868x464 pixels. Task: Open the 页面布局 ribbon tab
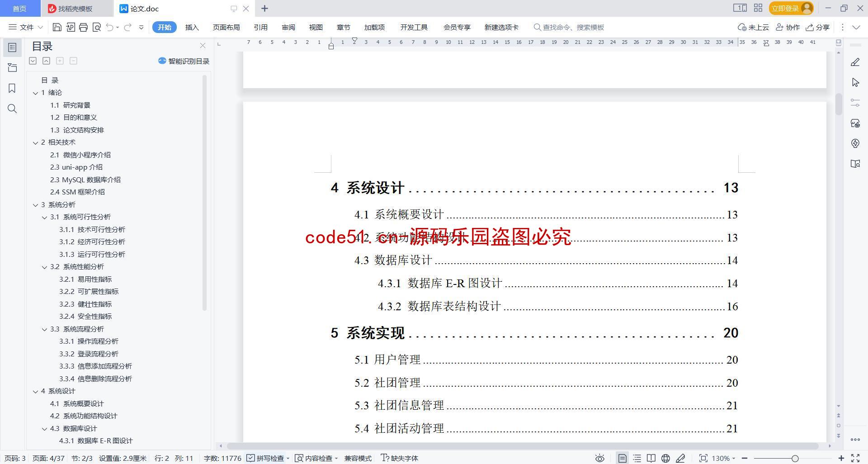tap(226, 28)
